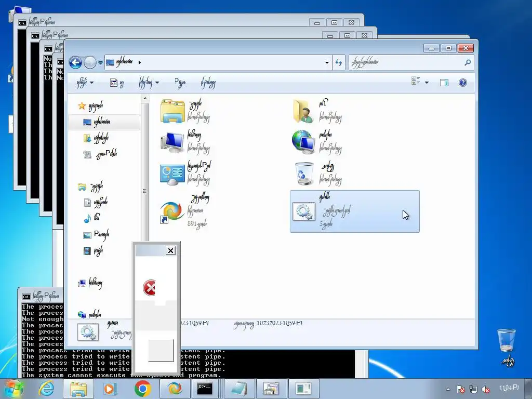Viewport: 532px width, 399px height.
Task: Expand the address bar history dropdown arrow
Action: (327, 63)
